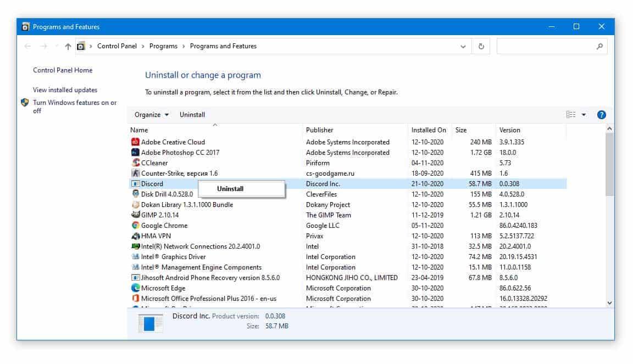Click the Intel Network Connections icon
Image resolution: width=633 pixels, height=364 pixels.
click(135, 246)
